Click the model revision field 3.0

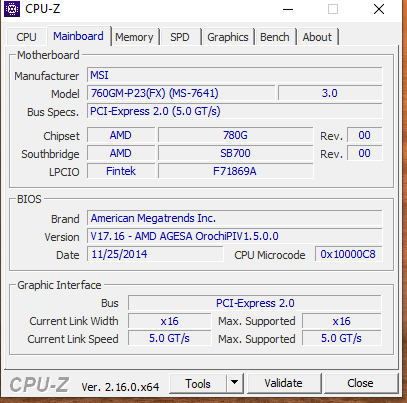(x=330, y=93)
